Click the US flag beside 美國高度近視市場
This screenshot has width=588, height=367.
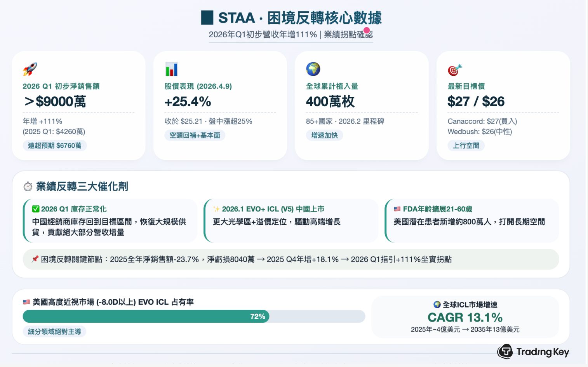pos(26,302)
